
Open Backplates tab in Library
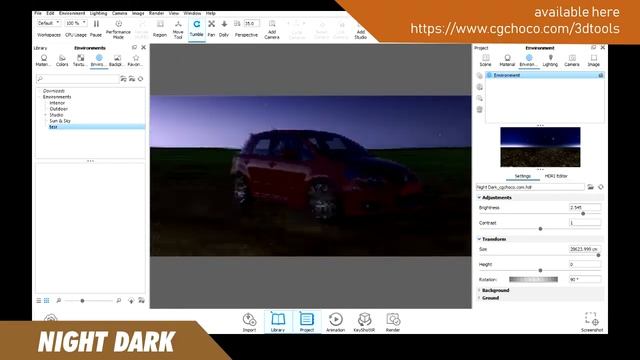click(x=117, y=60)
